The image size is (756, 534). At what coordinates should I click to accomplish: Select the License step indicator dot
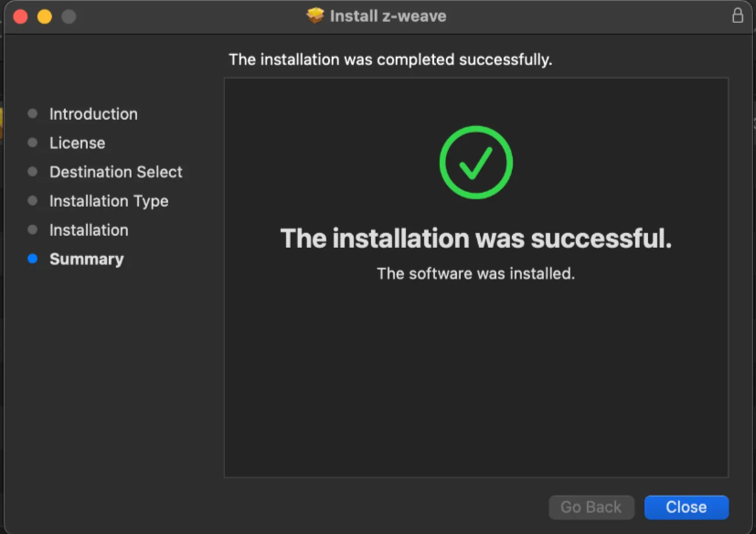pos(32,143)
